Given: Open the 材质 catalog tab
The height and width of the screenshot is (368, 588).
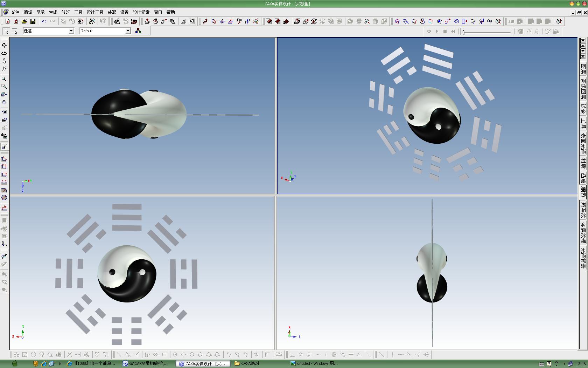Looking at the screenshot, I should tap(583, 163).
